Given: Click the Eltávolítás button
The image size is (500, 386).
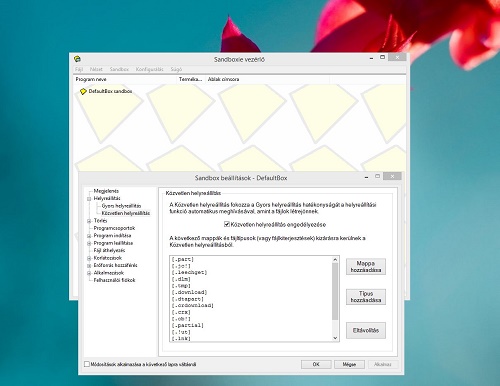Looking at the screenshot, I should click(x=366, y=330).
